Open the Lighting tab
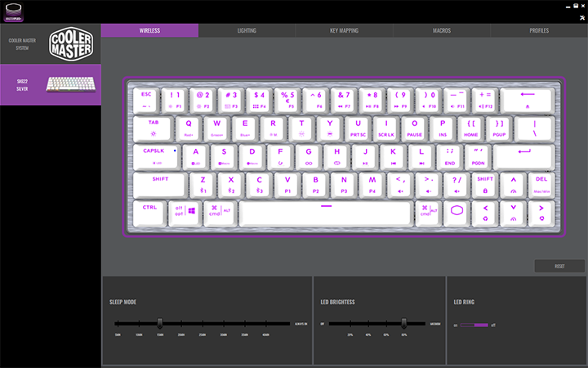Screen dimensions: 588x368 click(x=247, y=30)
